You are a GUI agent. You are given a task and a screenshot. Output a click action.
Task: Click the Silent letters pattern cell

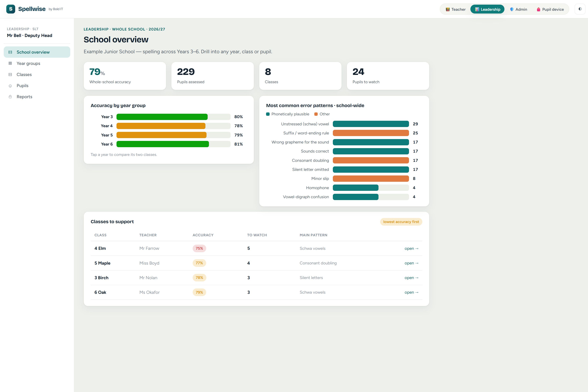tap(311, 278)
